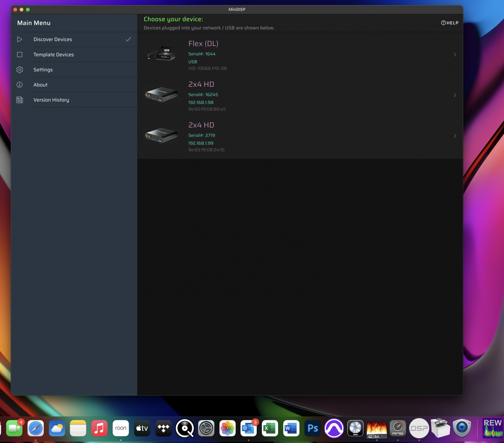Click the Serial#: 1644 text
The width and height of the screenshot is (504, 443).
pos(202,54)
